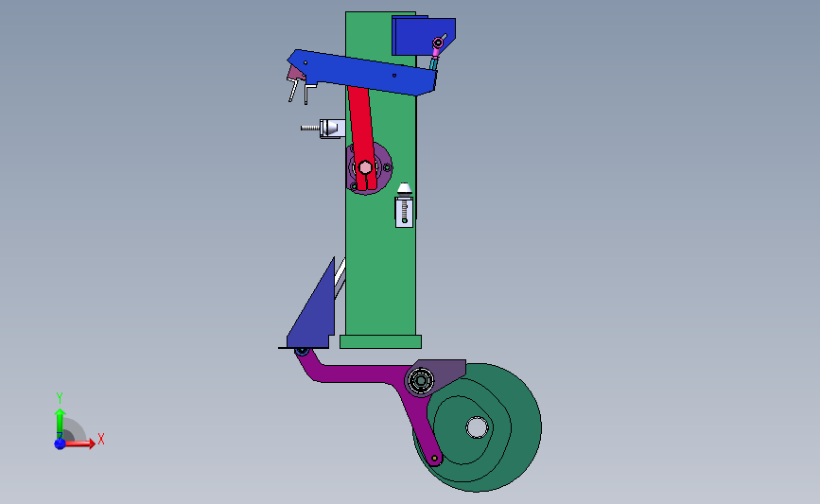Viewport: 820px width, 504px height.
Task: Select the tilted blue arm near the top
Action: click(x=362, y=72)
